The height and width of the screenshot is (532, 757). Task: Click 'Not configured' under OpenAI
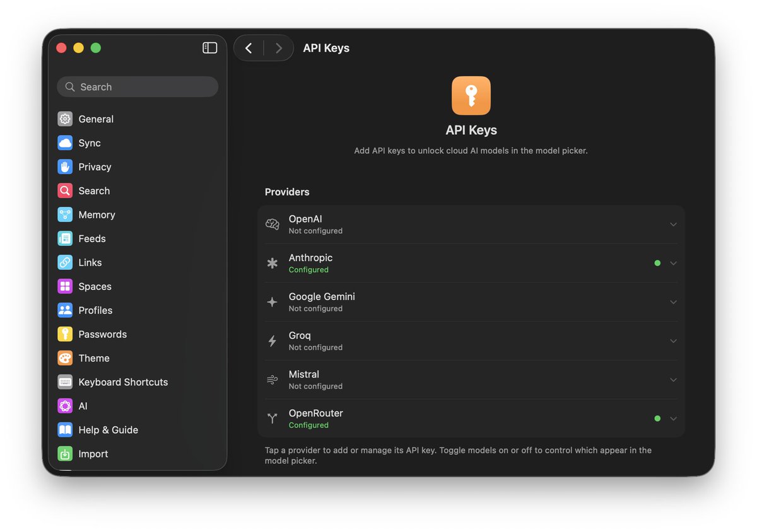(x=315, y=231)
